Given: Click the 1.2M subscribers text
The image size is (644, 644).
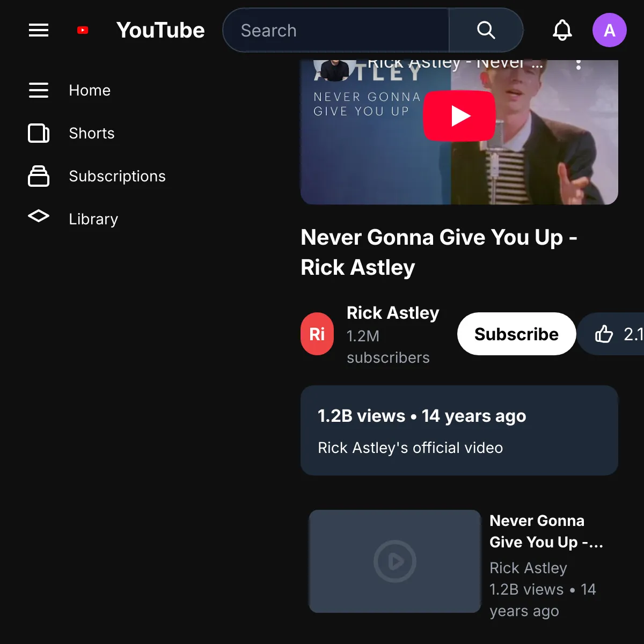Looking at the screenshot, I should tap(388, 347).
